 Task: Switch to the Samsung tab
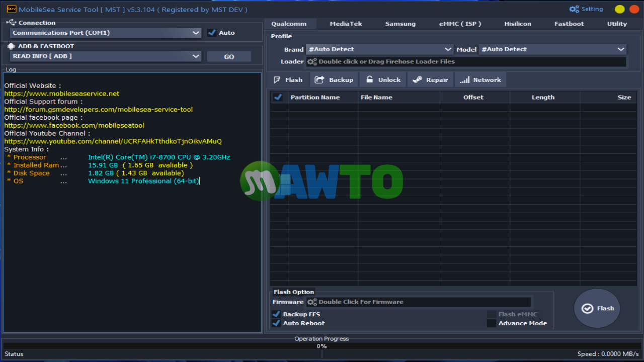coord(400,24)
